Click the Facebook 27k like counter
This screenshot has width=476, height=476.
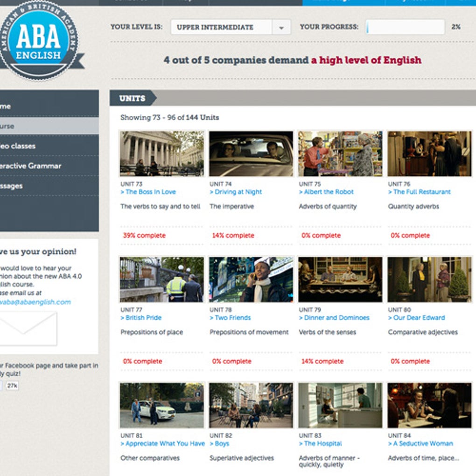click(13, 385)
